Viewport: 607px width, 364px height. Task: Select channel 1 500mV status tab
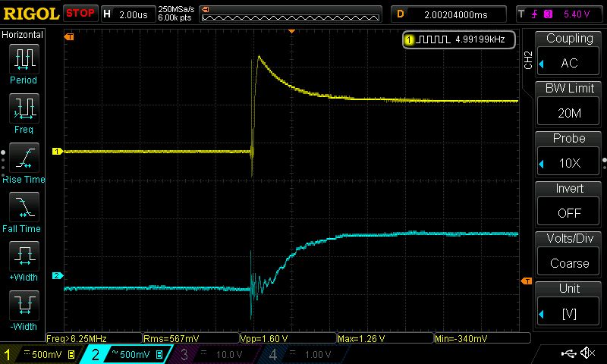tap(39, 354)
